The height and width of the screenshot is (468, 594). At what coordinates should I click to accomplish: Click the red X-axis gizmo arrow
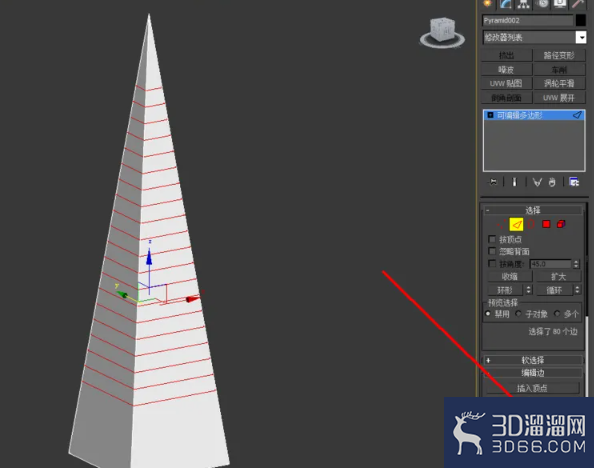click(x=192, y=299)
